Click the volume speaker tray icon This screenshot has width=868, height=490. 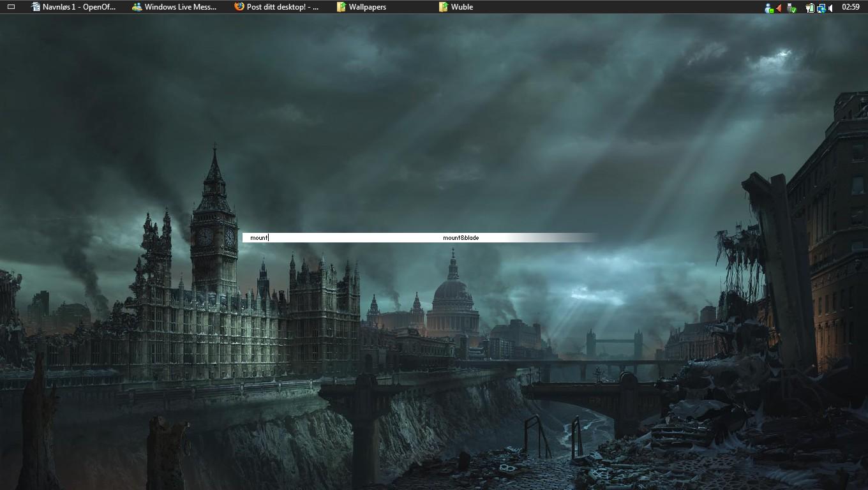[830, 8]
